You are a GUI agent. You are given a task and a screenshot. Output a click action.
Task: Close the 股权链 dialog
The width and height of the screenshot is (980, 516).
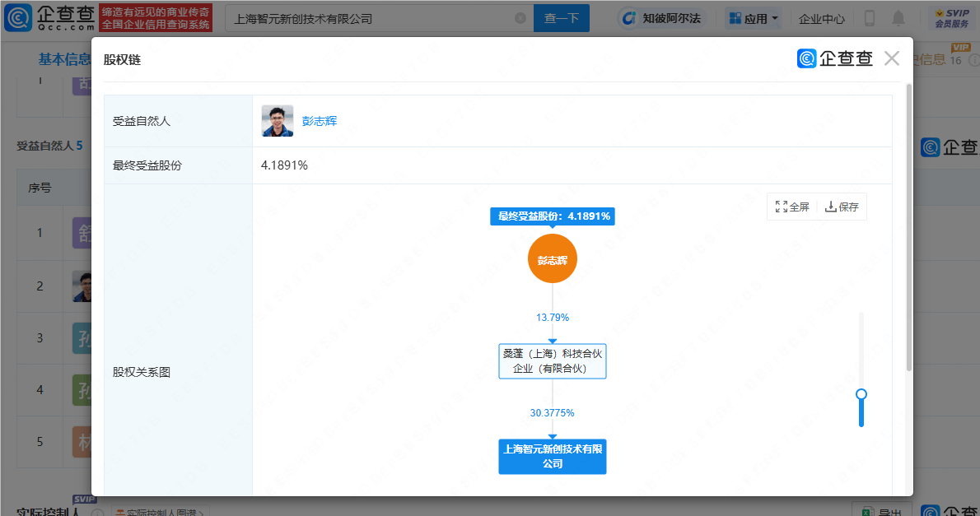pos(892,58)
